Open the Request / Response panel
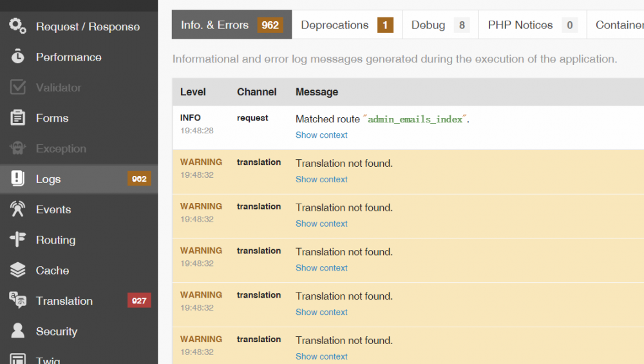This screenshot has height=364, width=644. click(79, 26)
